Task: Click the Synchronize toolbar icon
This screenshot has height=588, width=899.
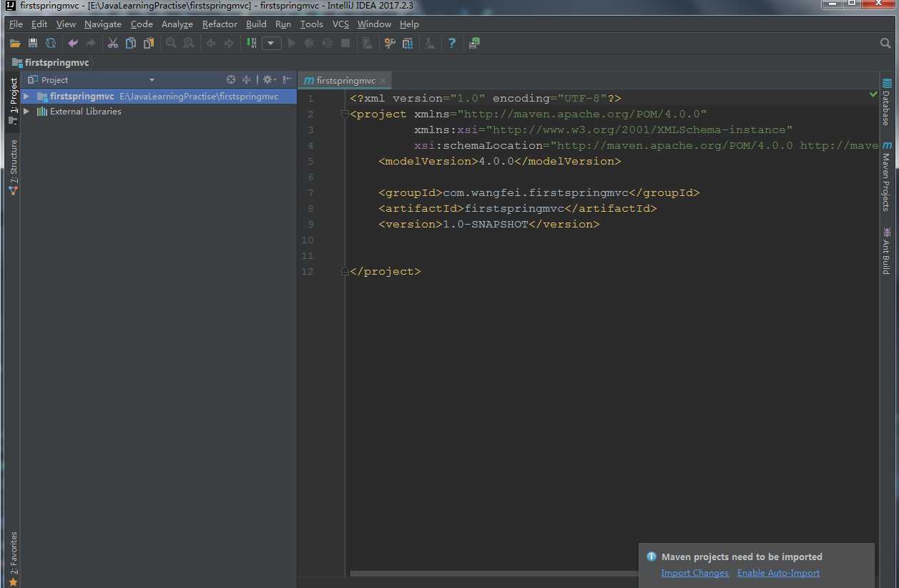Action: (x=51, y=43)
